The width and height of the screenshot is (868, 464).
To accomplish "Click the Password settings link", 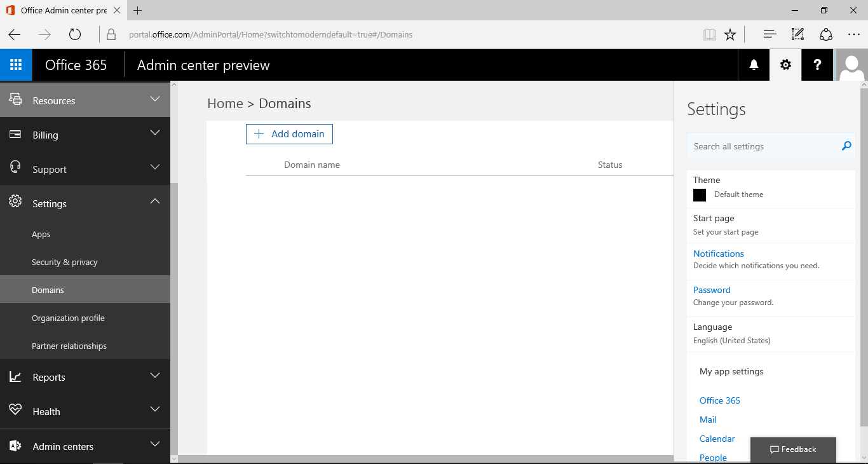I will pyautogui.click(x=712, y=290).
